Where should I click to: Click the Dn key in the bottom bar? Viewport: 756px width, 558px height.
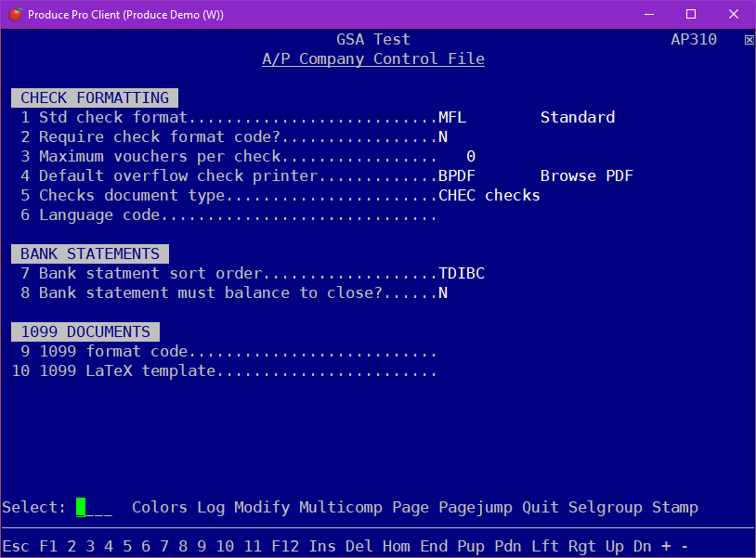pyautogui.click(x=643, y=547)
